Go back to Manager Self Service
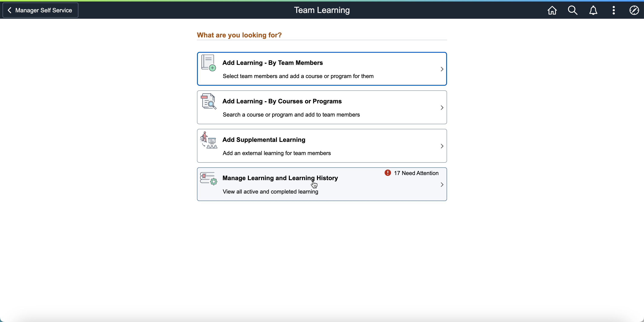The width and height of the screenshot is (644, 322). coord(40,10)
